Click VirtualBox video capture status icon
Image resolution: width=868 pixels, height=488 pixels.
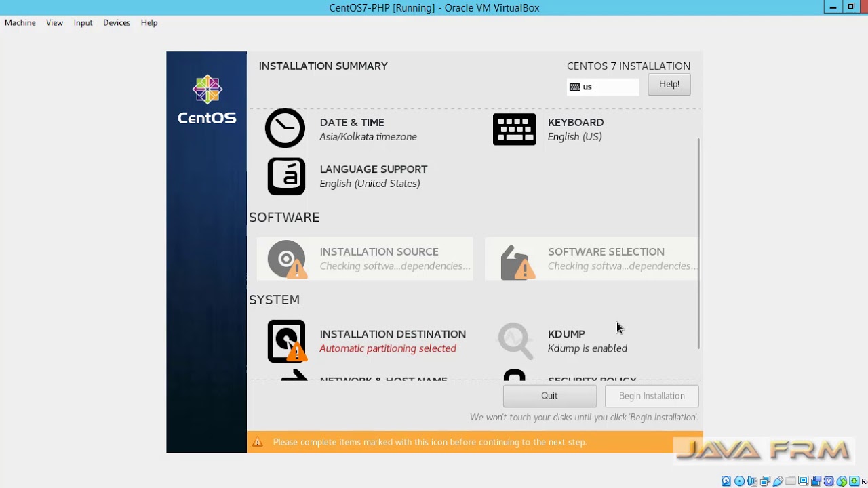coord(816,481)
